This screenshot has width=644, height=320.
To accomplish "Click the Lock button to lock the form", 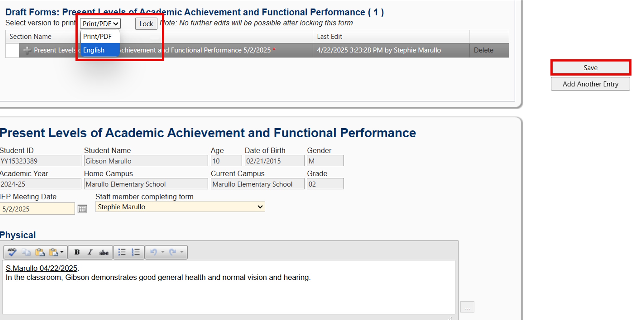I will (146, 24).
